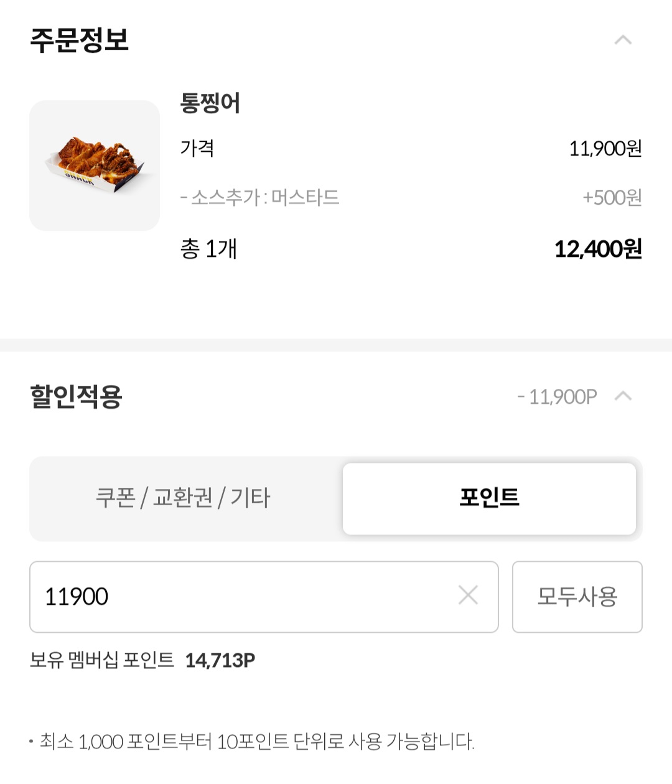Click the 14,713P point balance
672x784 pixels.
tap(220, 660)
